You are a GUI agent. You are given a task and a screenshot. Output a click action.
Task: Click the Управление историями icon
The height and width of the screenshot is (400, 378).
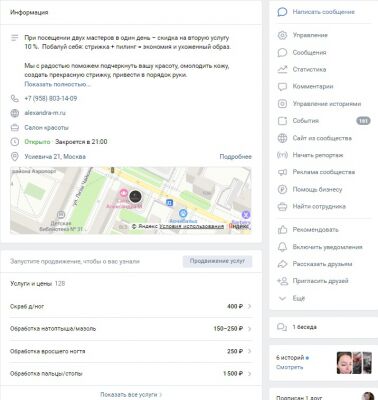282,104
